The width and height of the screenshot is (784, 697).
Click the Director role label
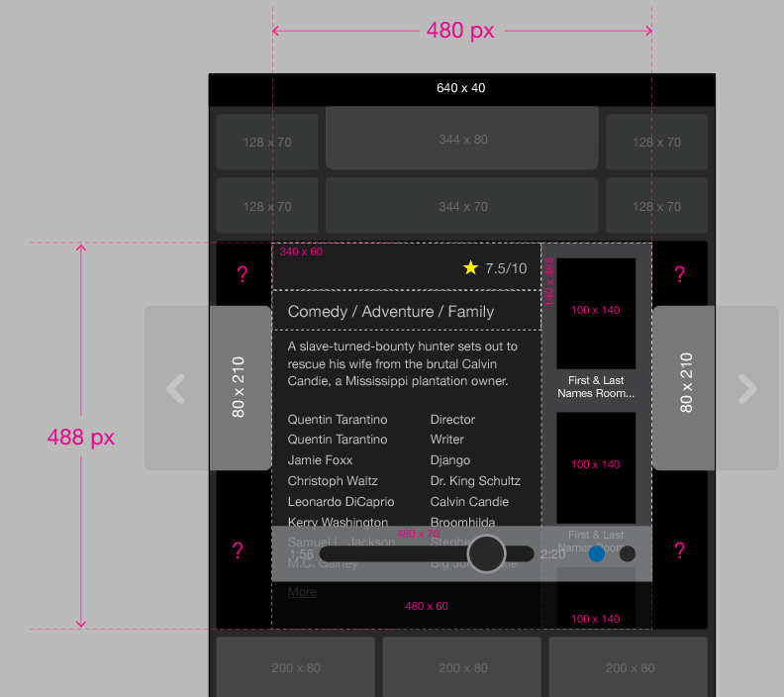point(452,419)
